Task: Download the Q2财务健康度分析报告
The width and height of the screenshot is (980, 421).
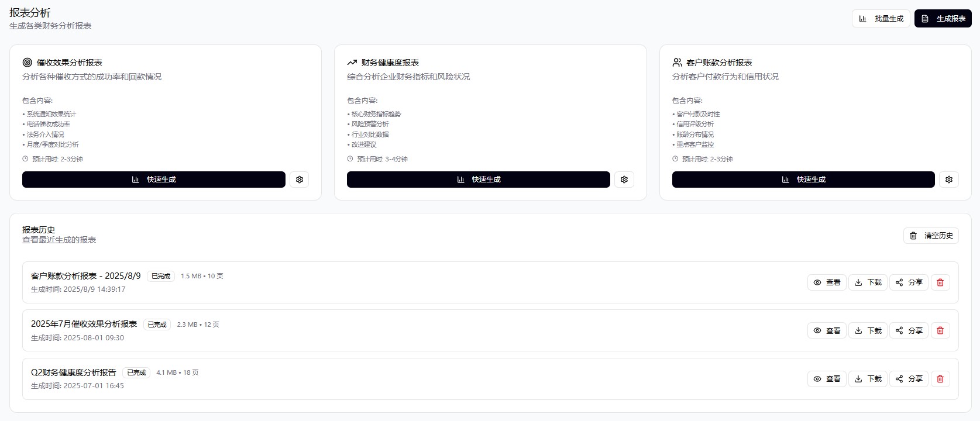Action: coord(868,379)
